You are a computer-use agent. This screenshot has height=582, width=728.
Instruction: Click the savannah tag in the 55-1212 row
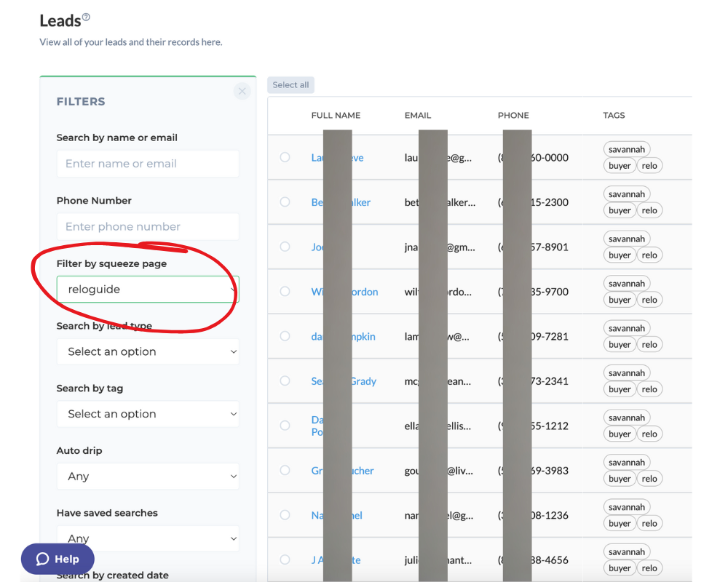(x=627, y=418)
